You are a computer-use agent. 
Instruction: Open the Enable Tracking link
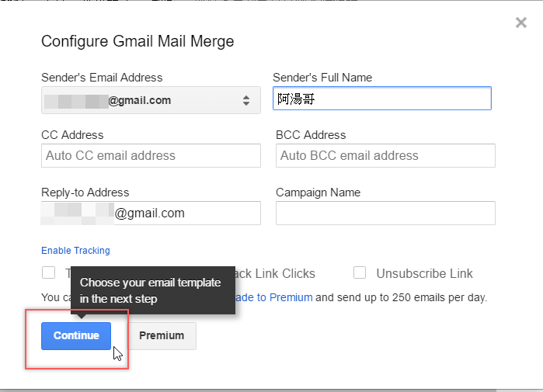pyautogui.click(x=75, y=251)
